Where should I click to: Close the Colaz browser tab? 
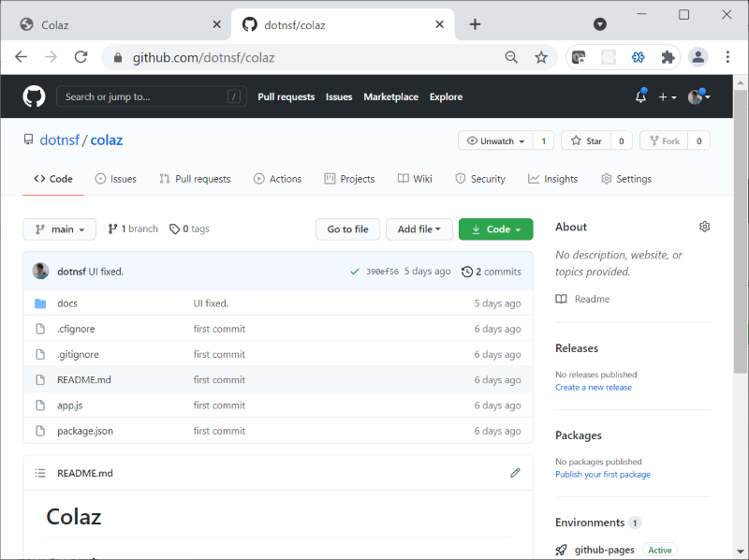coord(217,24)
